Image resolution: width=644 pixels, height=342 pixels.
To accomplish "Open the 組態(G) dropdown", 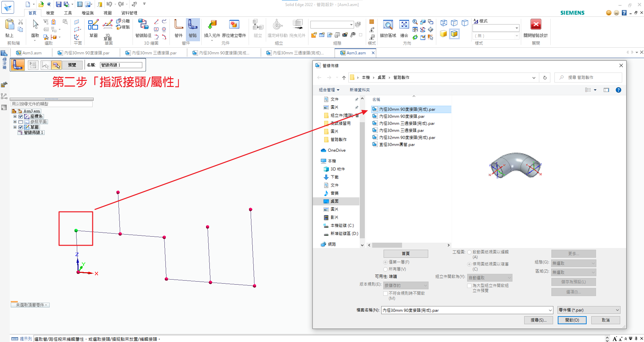I will (574, 263).
